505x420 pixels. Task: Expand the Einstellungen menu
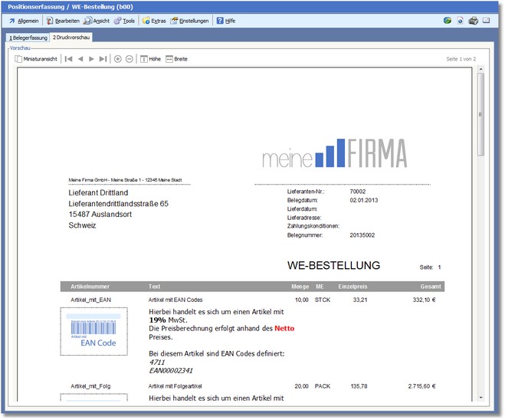(189, 21)
